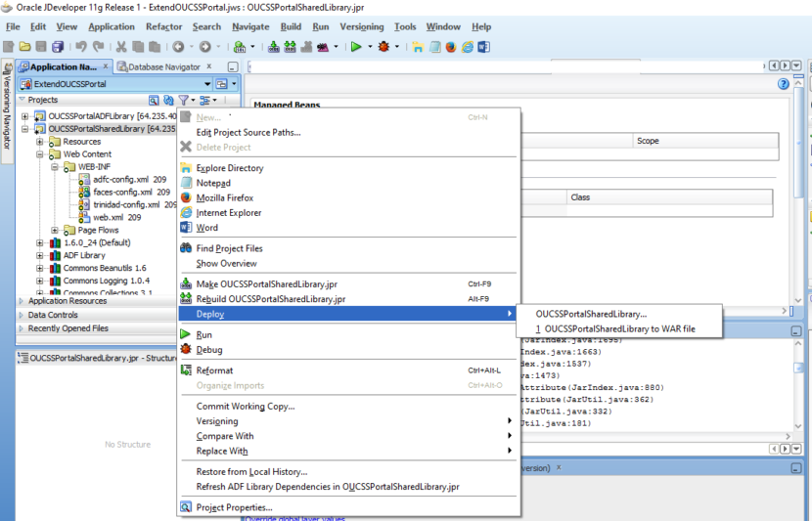Click the Find icon in Projects header

point(154,100)
